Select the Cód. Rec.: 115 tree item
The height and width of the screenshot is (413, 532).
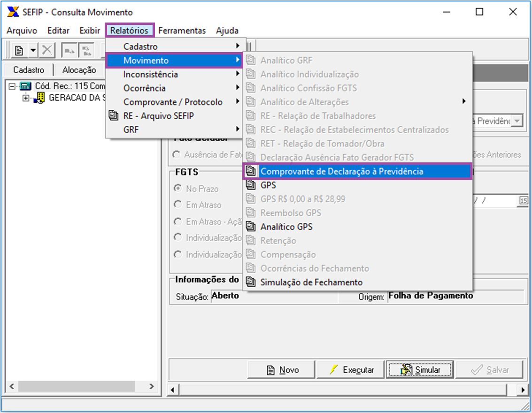point(70,86)
